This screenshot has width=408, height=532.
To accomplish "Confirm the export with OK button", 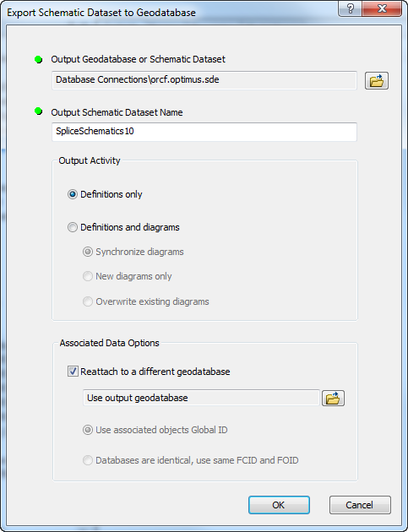I will (279, 505).
